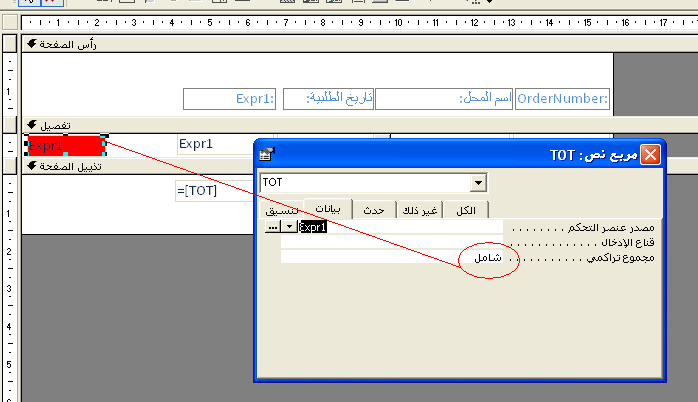Open the expression builder (...) button
This screenshot has height=402, width=698.
[272, 227]
